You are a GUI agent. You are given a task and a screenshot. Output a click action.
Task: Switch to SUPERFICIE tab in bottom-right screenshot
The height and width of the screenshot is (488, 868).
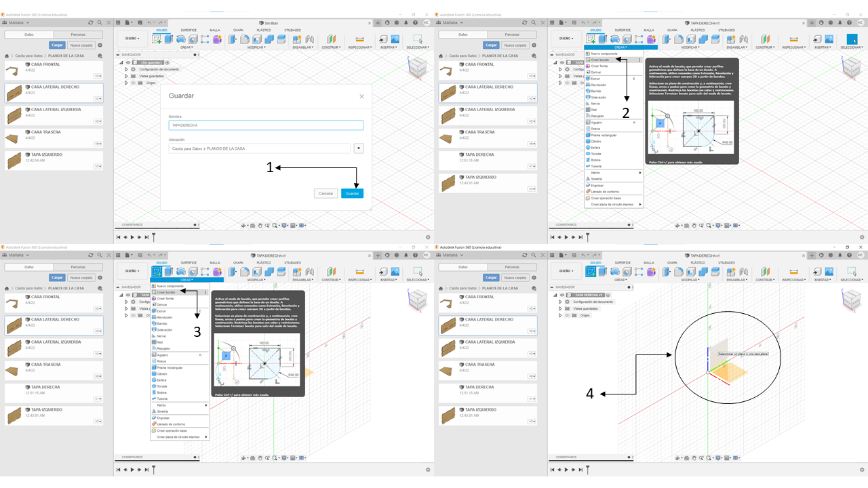[x=623, y=262]
